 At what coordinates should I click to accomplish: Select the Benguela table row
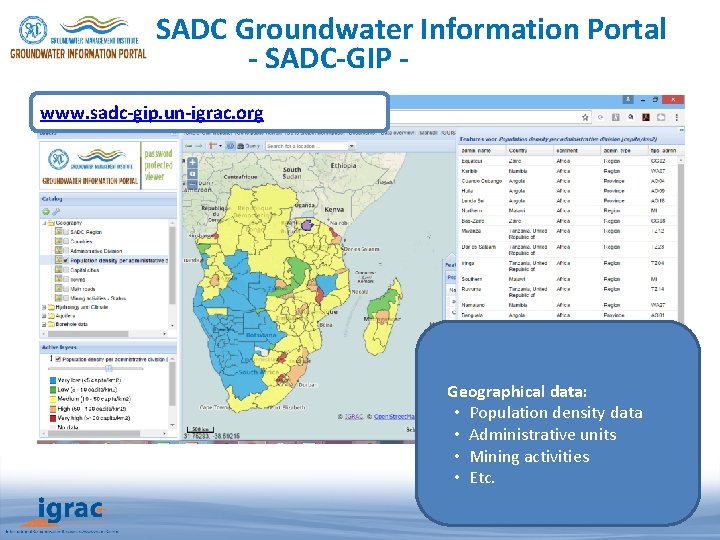[x=568, y=315]
